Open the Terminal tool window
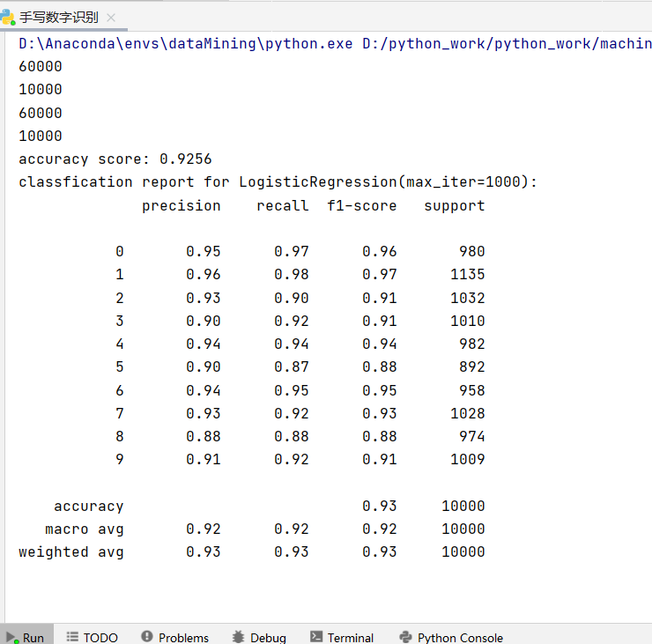The image size is (652, 644). click(342, 637)
